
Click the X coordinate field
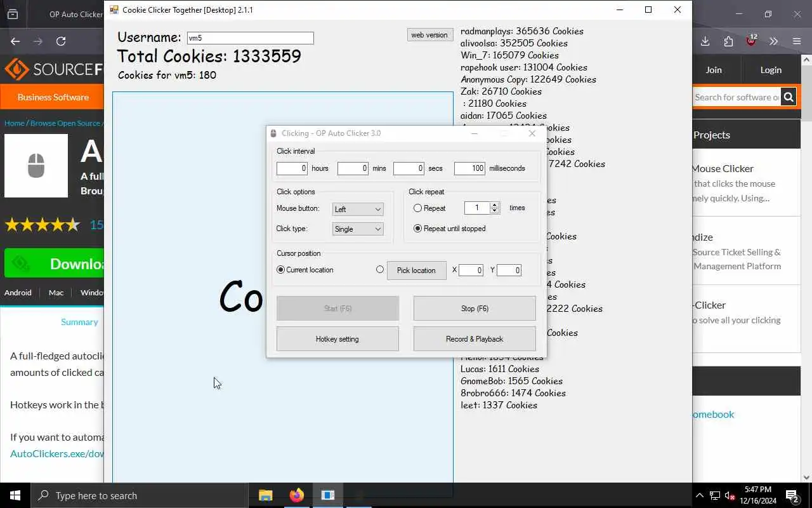[471, 271]
